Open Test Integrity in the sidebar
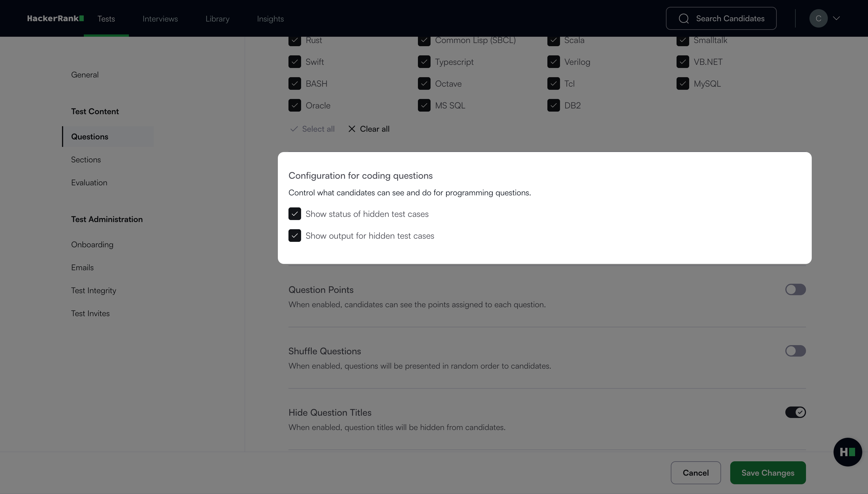The width and height of the screenshot is (868, 494). click(94, 290)
